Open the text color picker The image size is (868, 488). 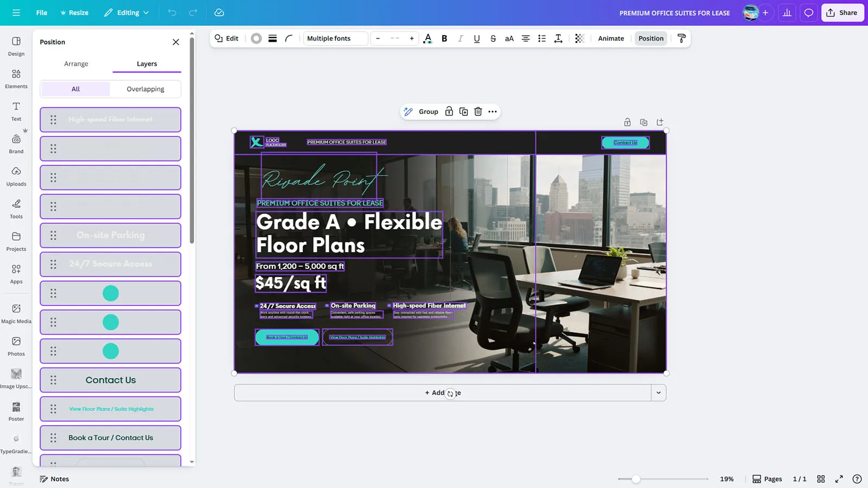coord(427,38)
